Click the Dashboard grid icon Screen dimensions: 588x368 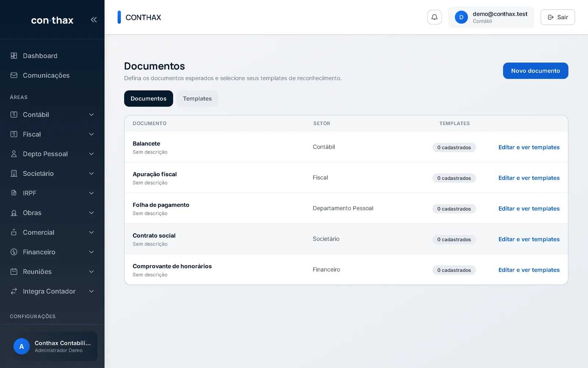(x=14, y=56)
